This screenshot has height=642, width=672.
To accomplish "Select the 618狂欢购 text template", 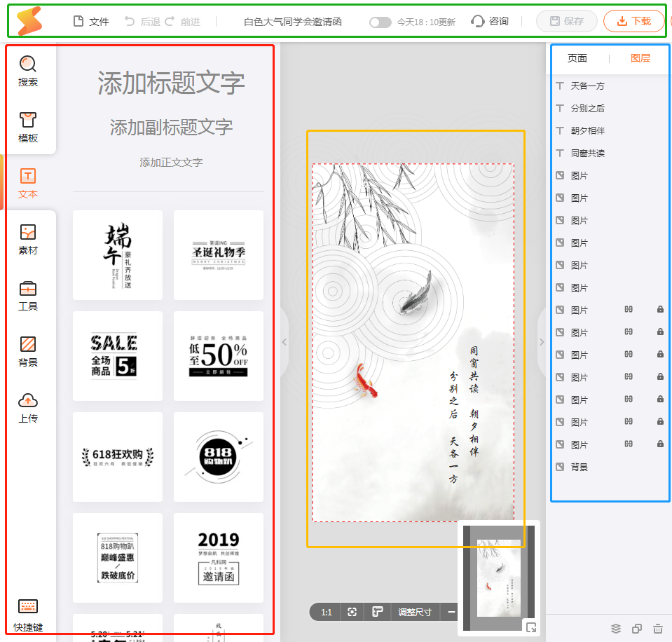I will tap(118, 457).
